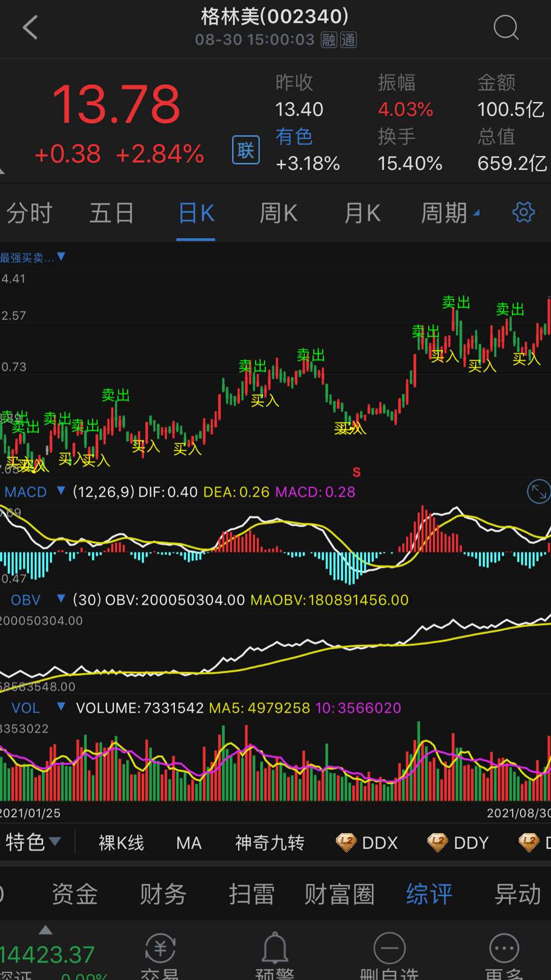
Task: Open the trade 交易 icon
Action: pos(160,955)
